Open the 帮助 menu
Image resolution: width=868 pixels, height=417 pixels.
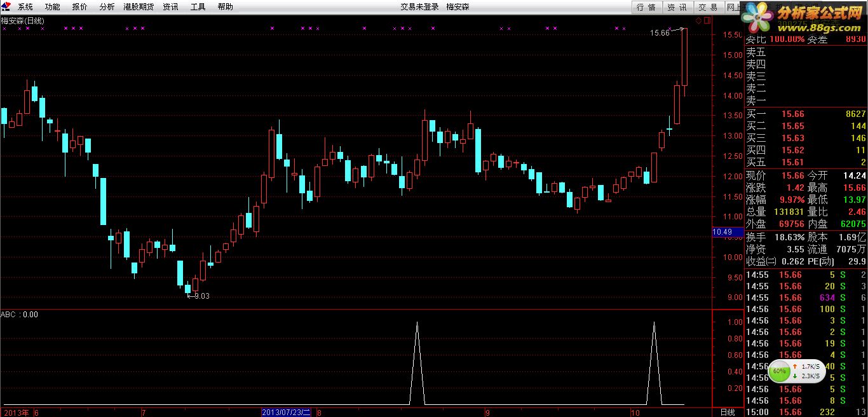[x=225, y=7]
